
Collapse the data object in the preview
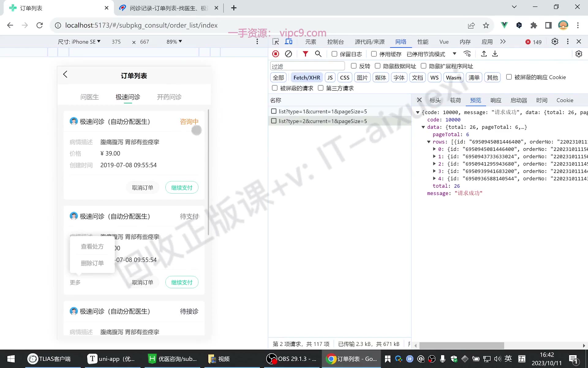point(423,127)
